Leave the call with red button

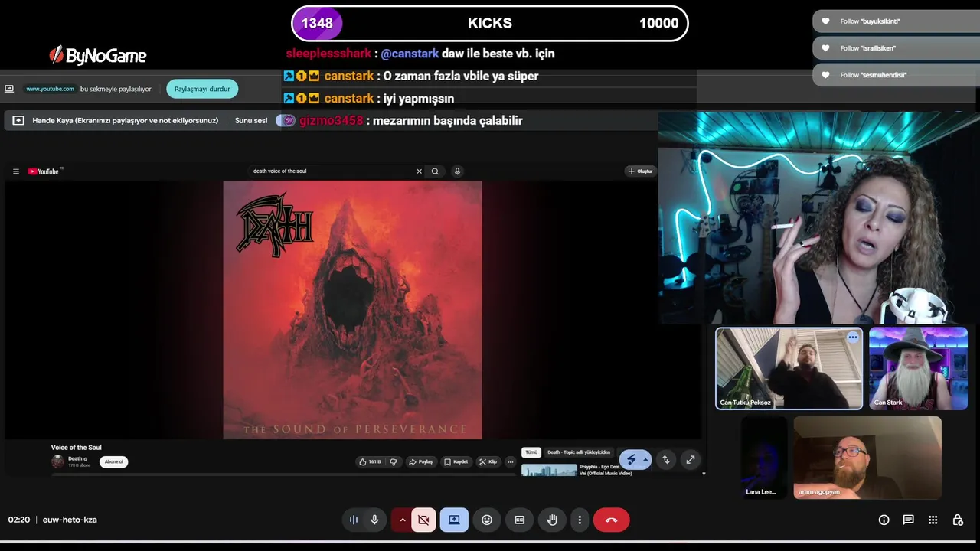pyautogui.click(x=611, y=520)
